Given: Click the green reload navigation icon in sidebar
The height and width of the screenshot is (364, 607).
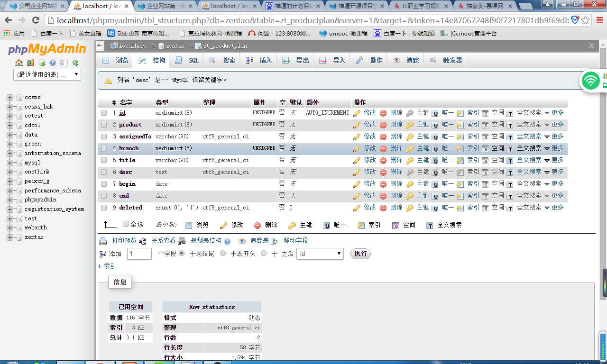Looking at the screenshot, I should (75, 63).
